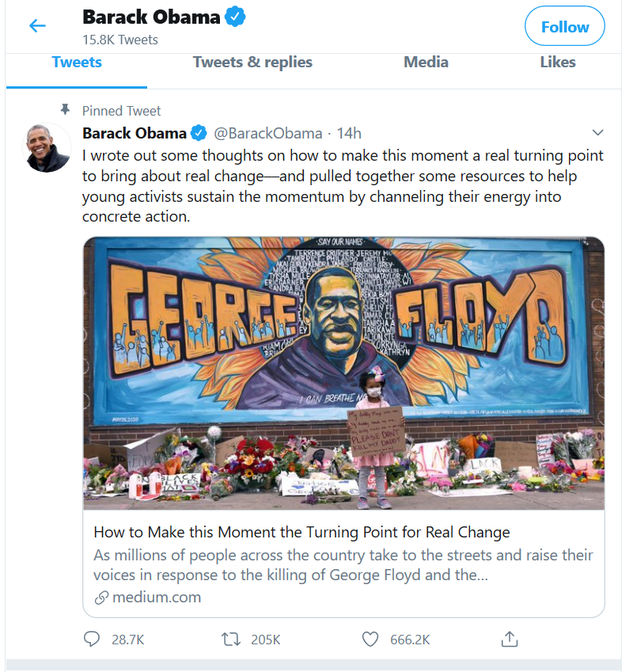Retweet using the retweet arrows icon
Image resolution: width=633 pixels, height=672 pixels.
(x=231, y=639)
